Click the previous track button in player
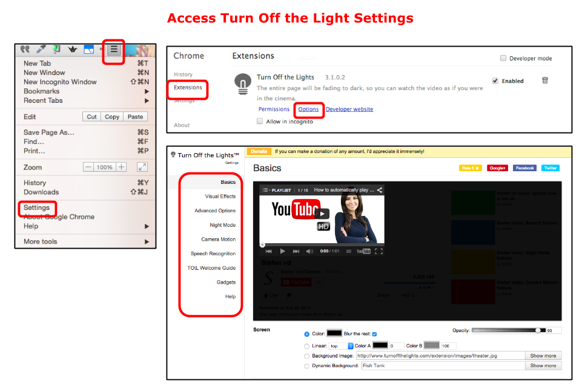 (269, 251)
